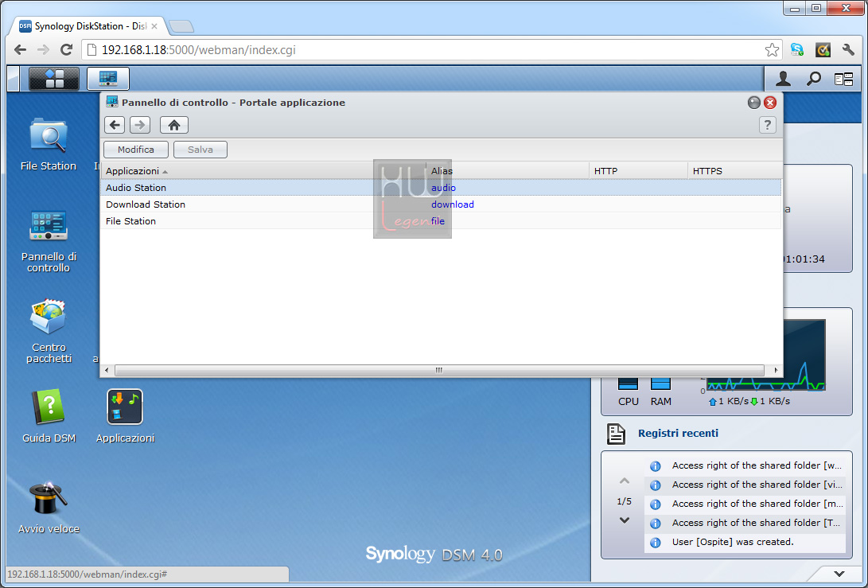Click the CPU usage indicator

tap(629, 392)
